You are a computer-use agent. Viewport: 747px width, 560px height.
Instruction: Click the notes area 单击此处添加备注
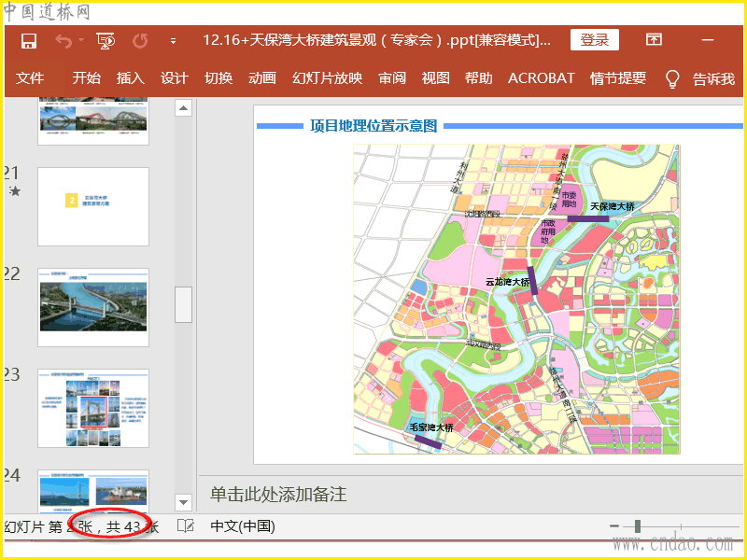click(x=278, y=494)
